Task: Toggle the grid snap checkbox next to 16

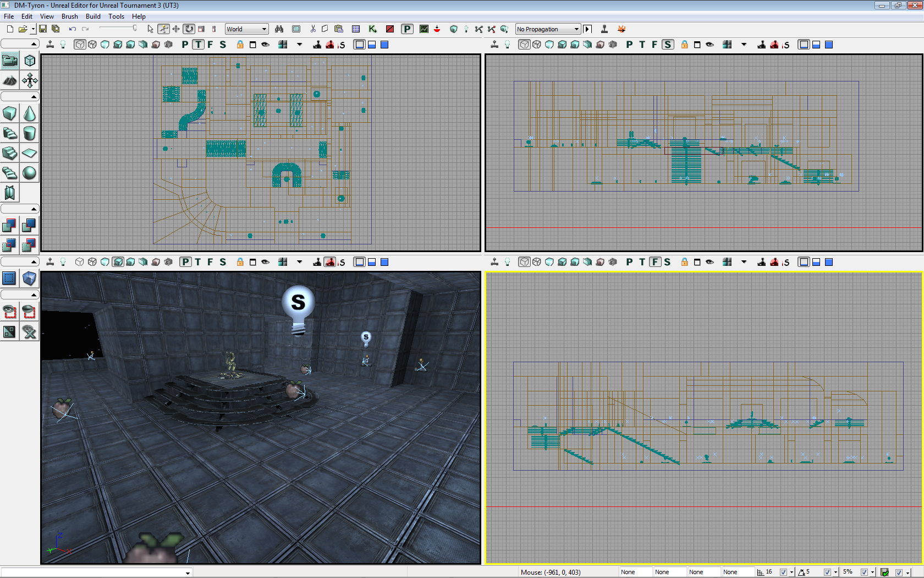Action: point(783,572)
